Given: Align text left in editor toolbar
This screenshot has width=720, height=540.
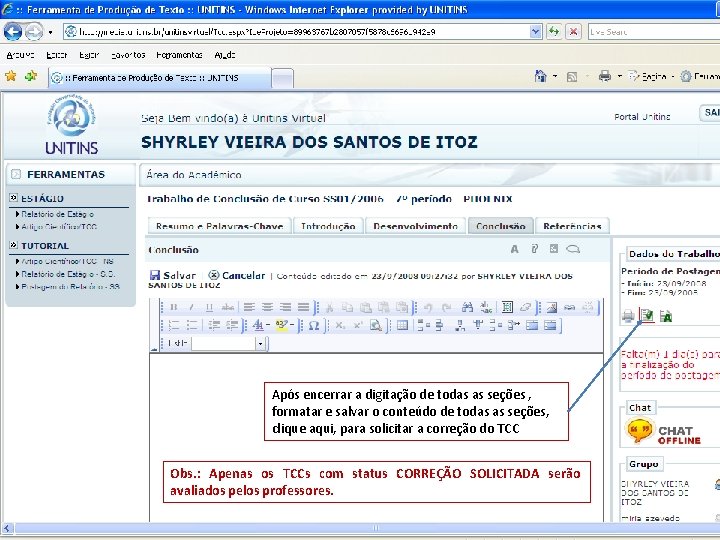Looking at the screenshot, I should (x=249, y=307).
